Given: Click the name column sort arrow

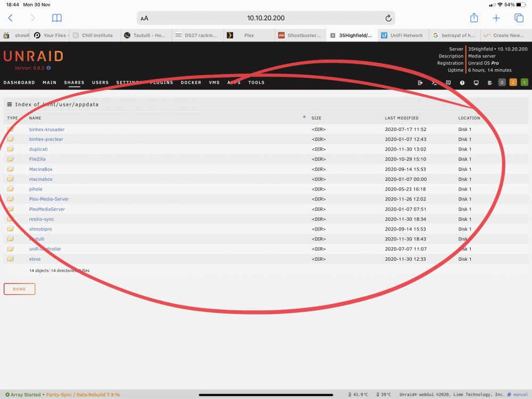Looking at the screenshot, I should 304,117.
